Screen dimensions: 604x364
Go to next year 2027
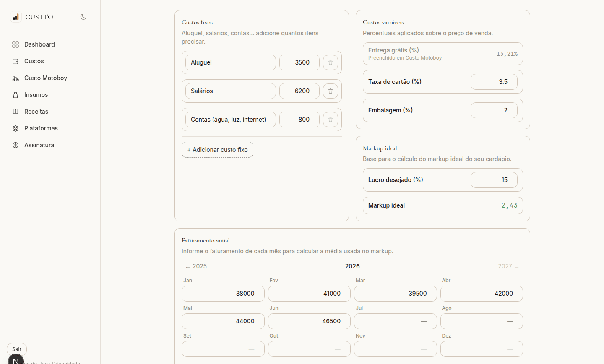[508, 266]
